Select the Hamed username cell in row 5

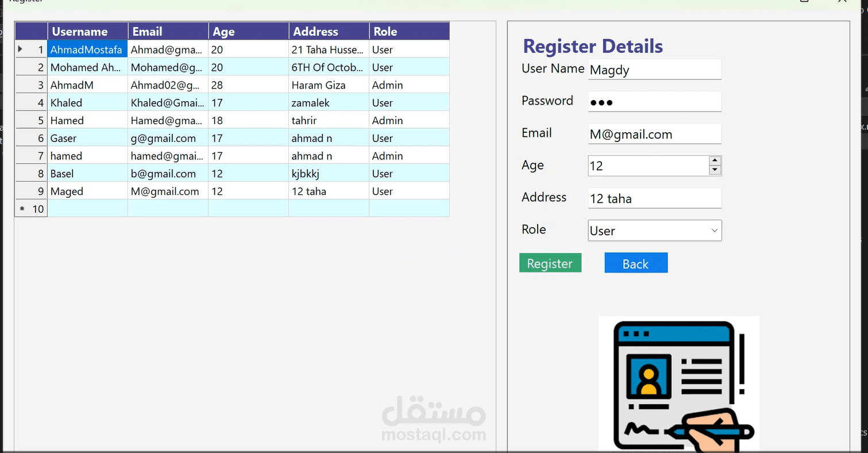coord(88,121)
